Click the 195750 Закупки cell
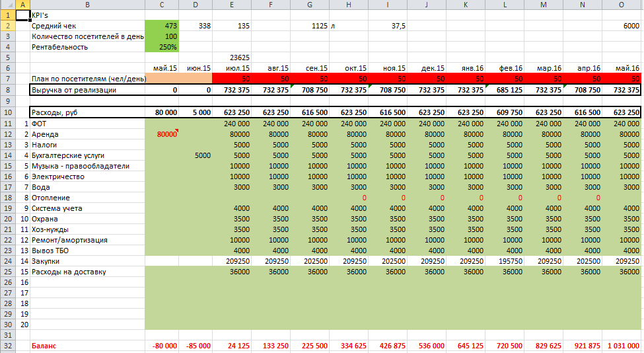644x353 pixels. pyautogui.click(x=505, y=261)
